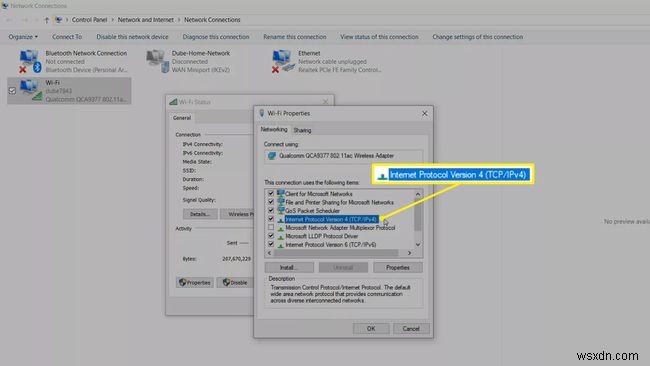Click the Install button
650x366 pixels.
[x=289, y=267]
